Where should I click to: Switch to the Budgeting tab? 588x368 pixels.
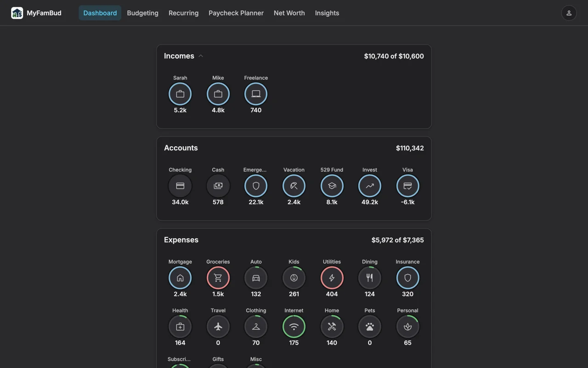(x=142, y=13)
